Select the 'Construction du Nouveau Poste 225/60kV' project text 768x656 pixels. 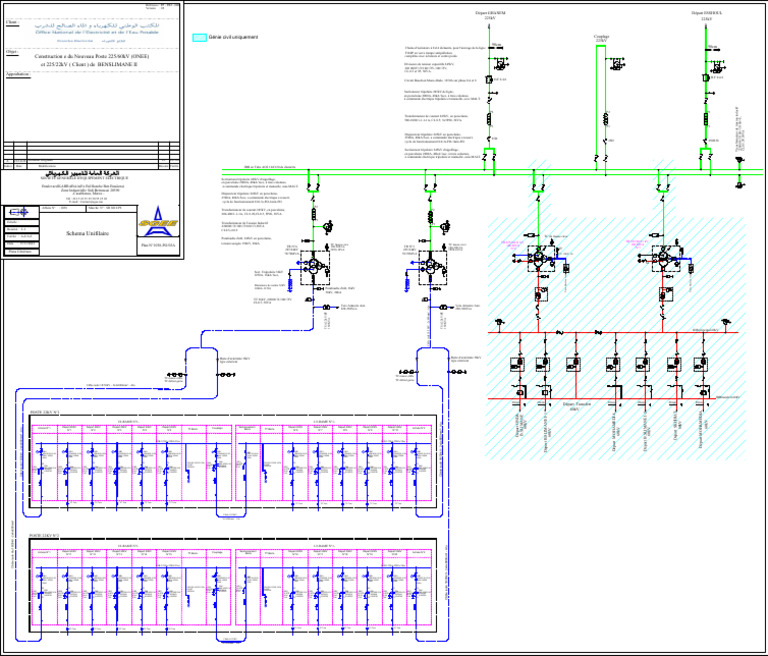tap(92, 57)
